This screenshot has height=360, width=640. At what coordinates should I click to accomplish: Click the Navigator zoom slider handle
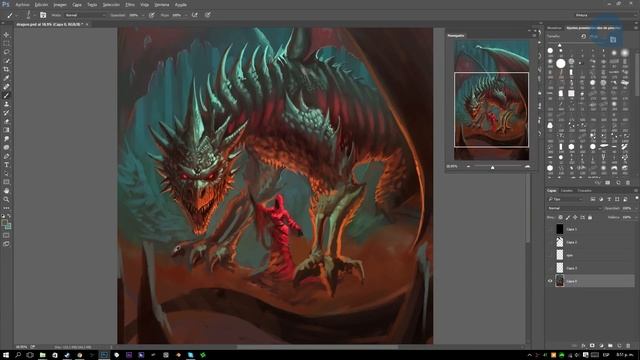point(493,167)
